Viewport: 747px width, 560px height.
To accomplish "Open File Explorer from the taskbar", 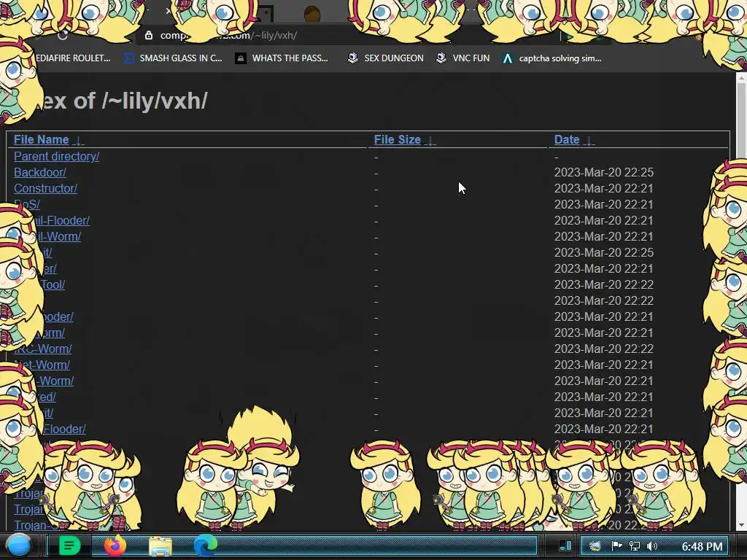I will [160, 546].
